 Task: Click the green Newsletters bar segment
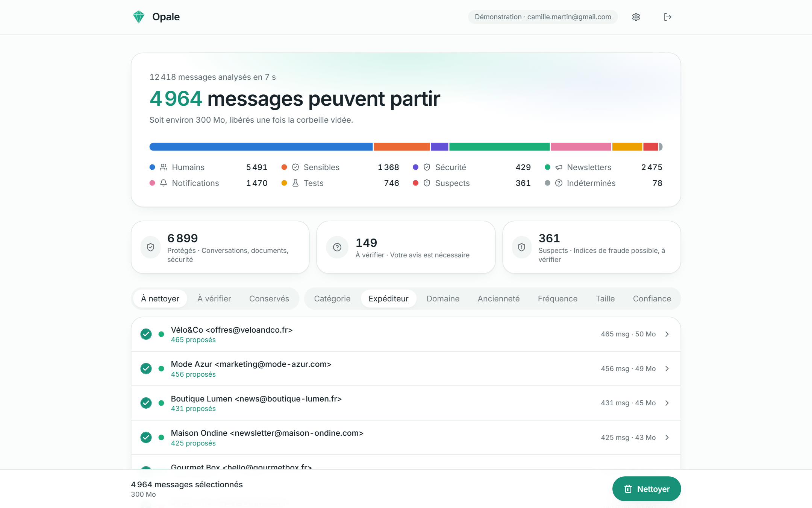coord(499,147)
